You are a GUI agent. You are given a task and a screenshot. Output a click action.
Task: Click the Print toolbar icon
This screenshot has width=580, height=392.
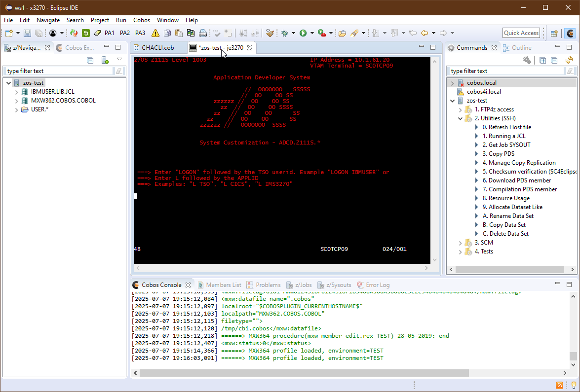(203, 33)
